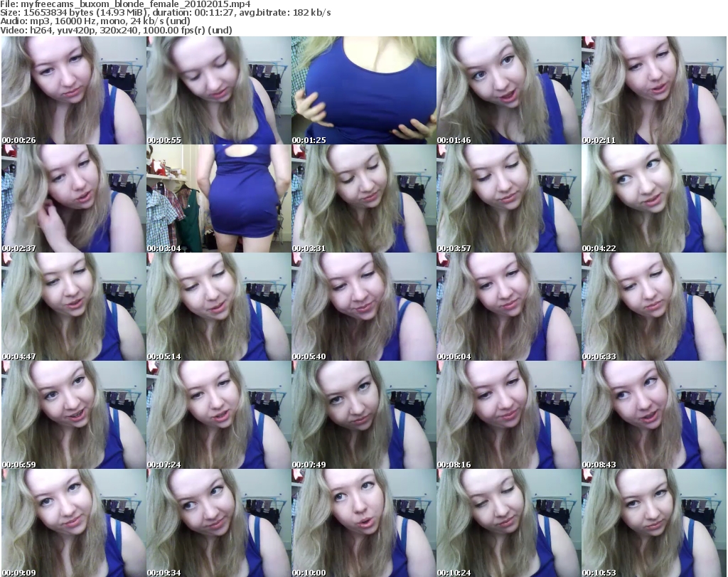Viewport: 728px width, 577px height.
Task: Select the frame at 00:08:43
Action: [x=654, y=415]
